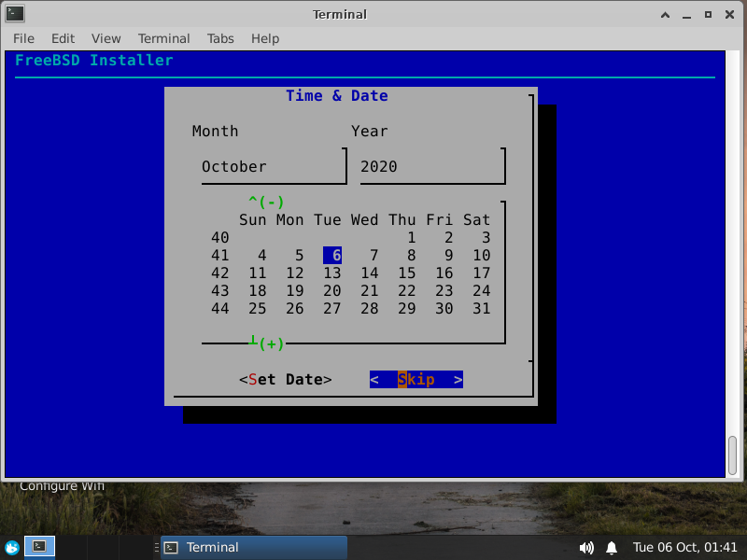Screen dimensions: 747x560
Task: Select day 21 in the calendar
Action: point(370,290)
